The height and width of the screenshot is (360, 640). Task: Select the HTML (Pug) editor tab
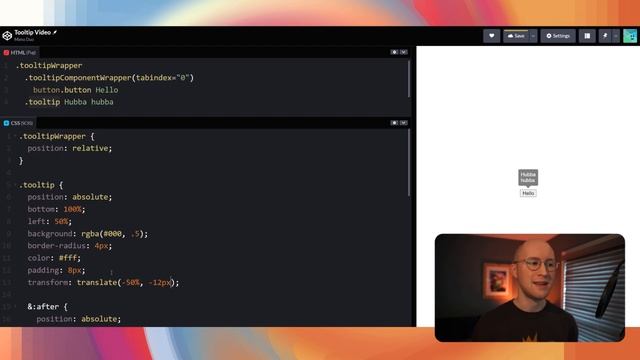coord(20,53)
